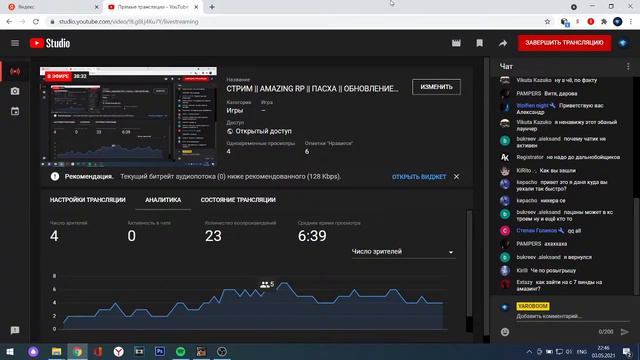Close the Яндекс browser tab
This screenshot has height=360, width=640.
(97, 7)
